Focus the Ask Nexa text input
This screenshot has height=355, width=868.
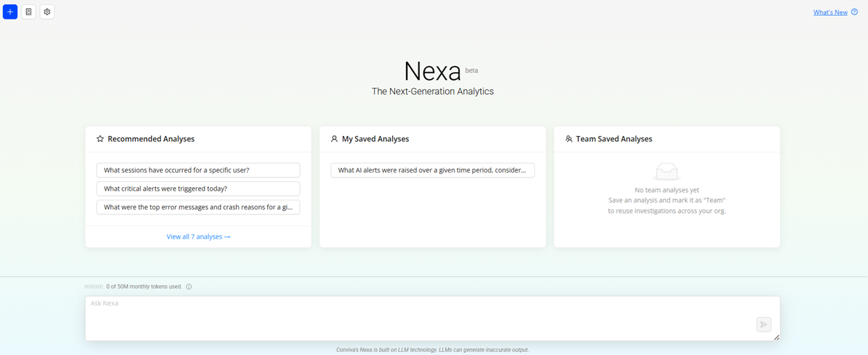[x=416, y=318]
